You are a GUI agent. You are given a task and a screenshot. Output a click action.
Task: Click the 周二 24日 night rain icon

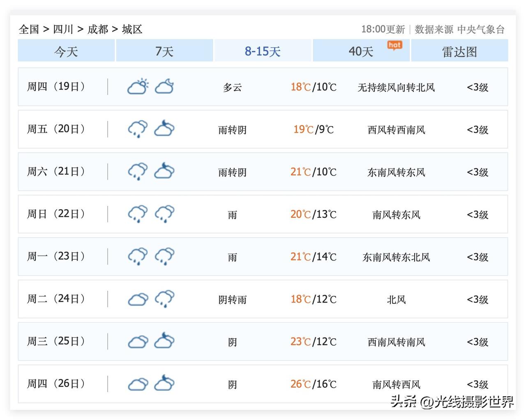[x=164, y=299]
